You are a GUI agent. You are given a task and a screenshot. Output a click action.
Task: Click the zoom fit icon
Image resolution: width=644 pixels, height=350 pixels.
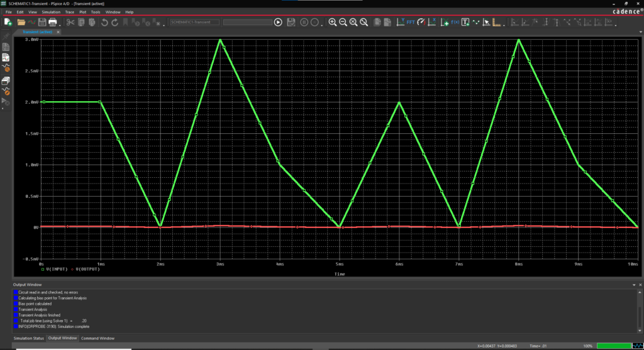pyautogui.click(x=364, y=22)
